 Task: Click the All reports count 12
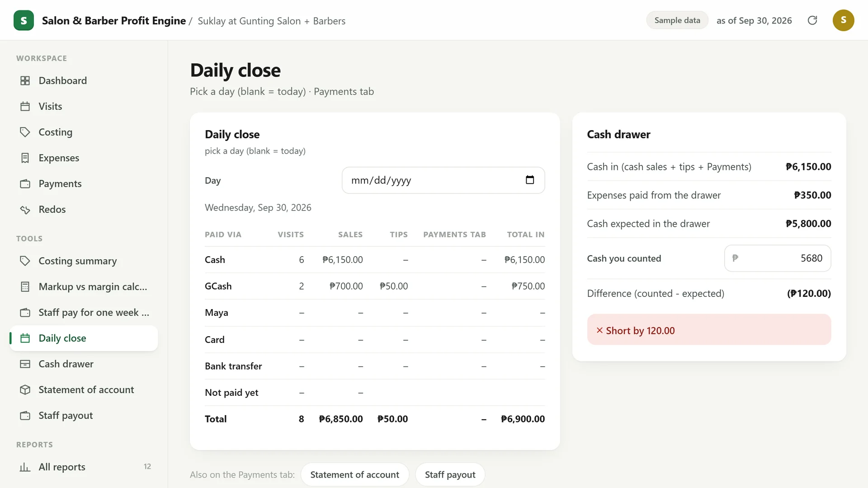point(147,466)
